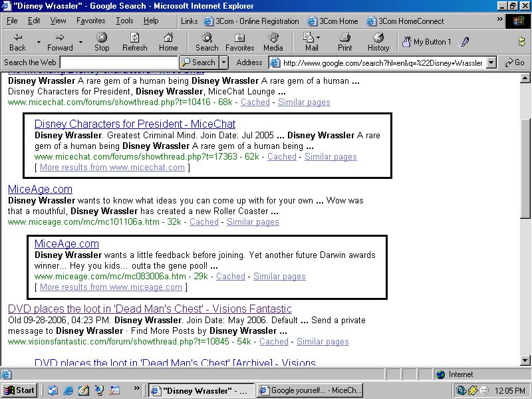Image resolution: width=532 pixels, height=399 pixels.
Task: Open the Forward history dropdown arrow
Action: coord(80,42)
